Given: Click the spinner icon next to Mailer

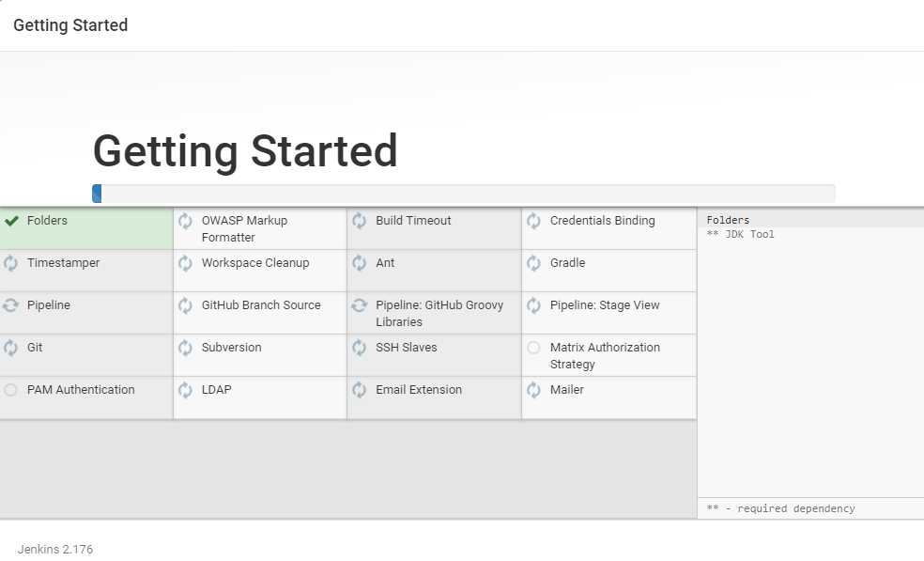Looking at the screenshot, I should tap(533, 390).
